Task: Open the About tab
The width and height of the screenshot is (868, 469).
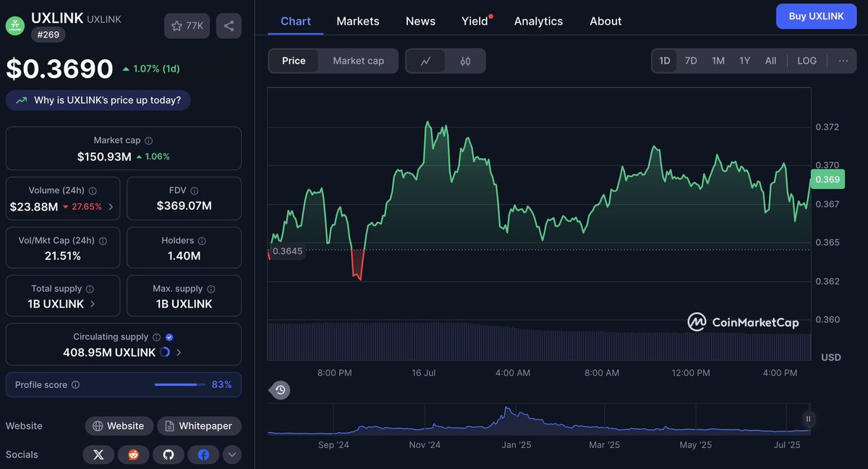Action: 605,21
